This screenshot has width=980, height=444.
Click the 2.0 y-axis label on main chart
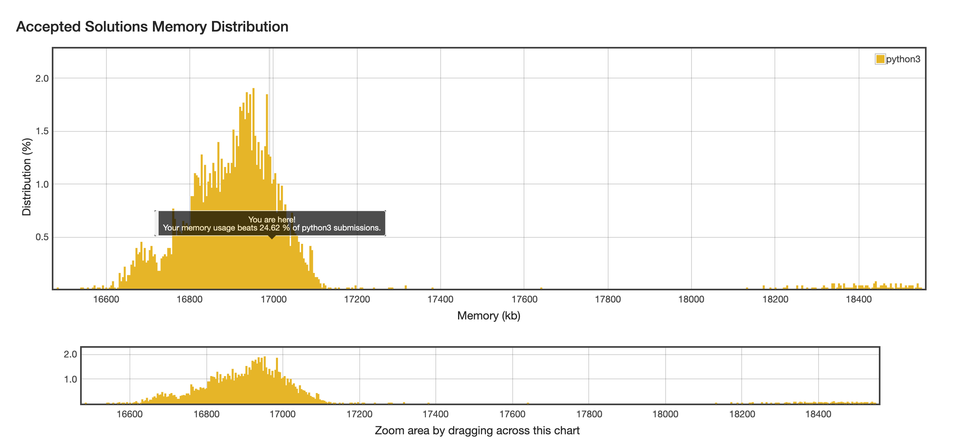pyautogui.click(x=42, y=78)
